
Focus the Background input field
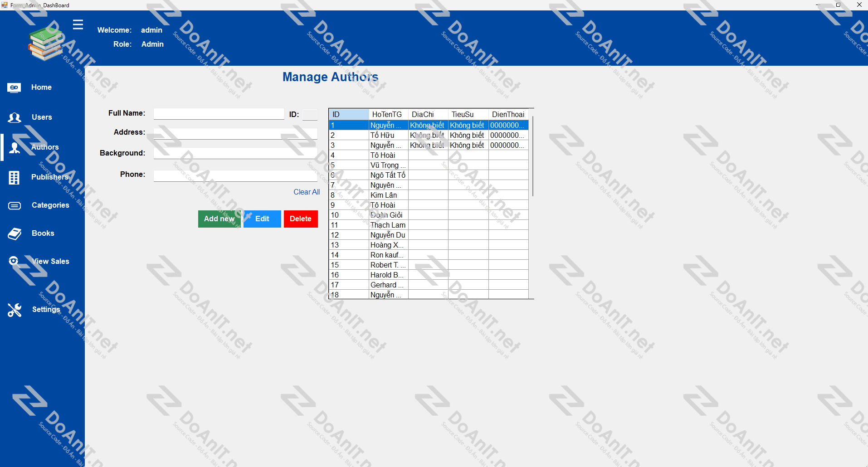point(235,153)
